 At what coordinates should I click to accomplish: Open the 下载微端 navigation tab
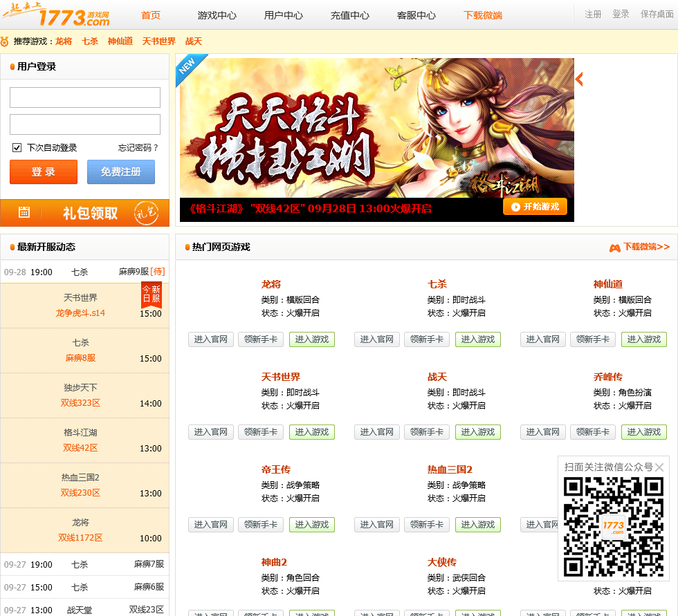coord(483,15)
